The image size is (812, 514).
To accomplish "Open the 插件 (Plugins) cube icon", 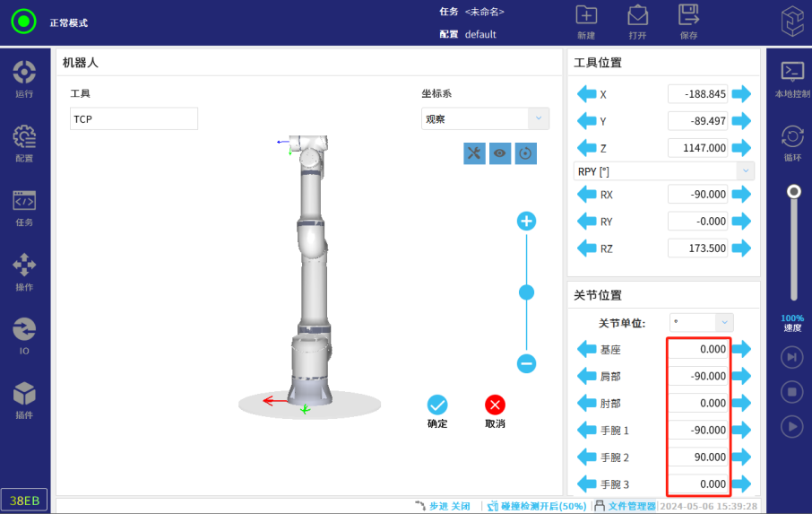I will point(24,398).
